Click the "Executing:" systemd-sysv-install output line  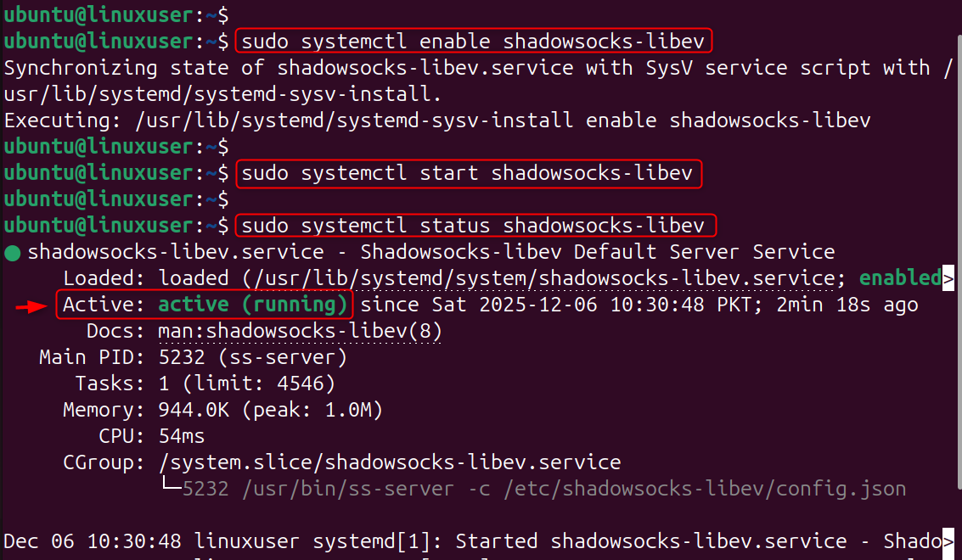(x=437, y=120)
